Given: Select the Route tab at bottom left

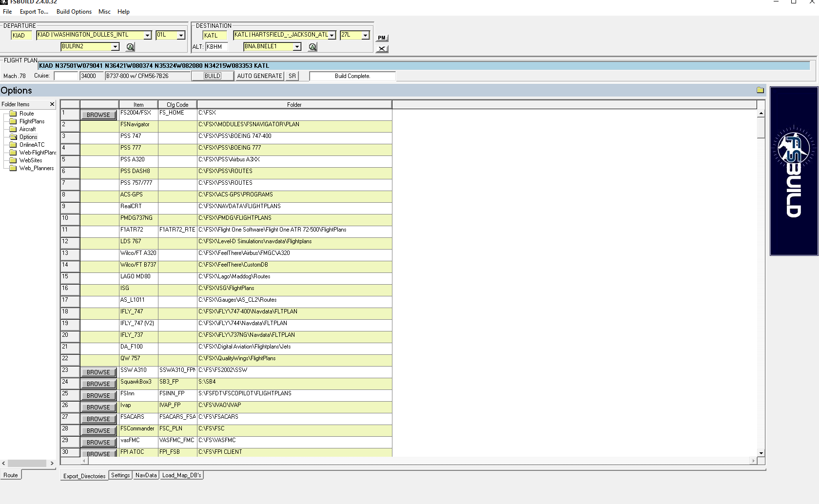Looking at the screenshot, I should pos(11,475).
